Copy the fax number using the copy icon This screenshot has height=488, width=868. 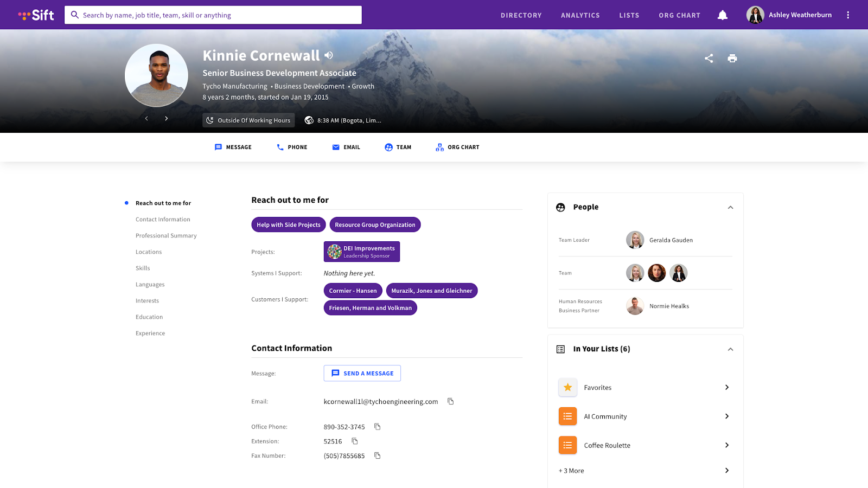[377, 455]
